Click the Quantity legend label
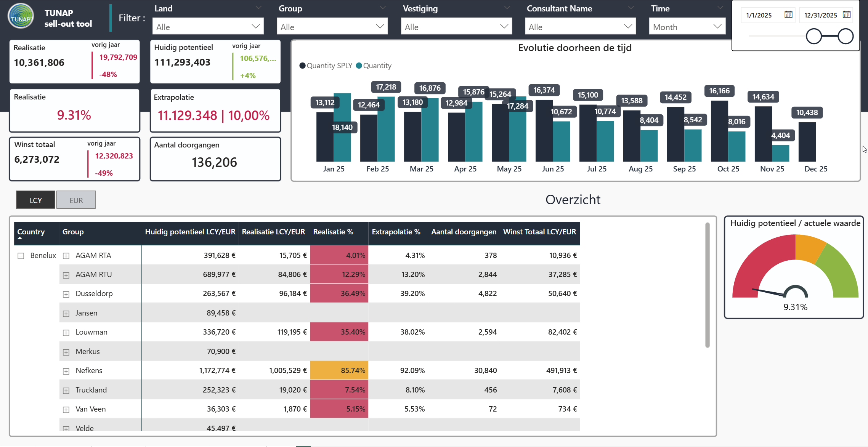This screenshot has width=868, height=447. (x=377, y=66)
